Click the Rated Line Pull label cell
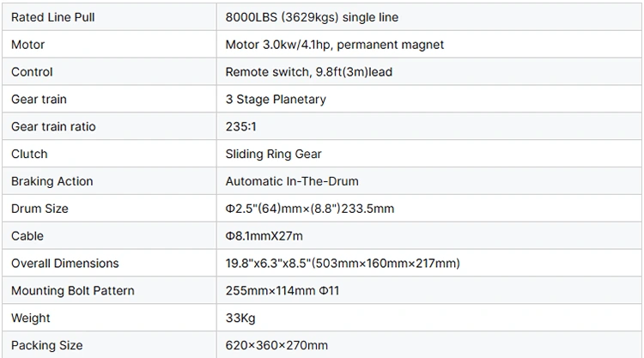The width and height of the screenshot is (644, 358). [52, 17]
